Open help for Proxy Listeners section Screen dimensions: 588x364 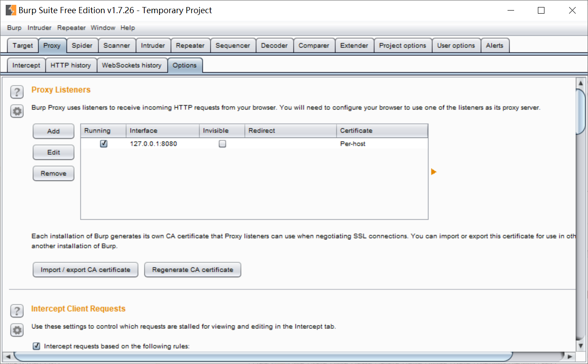(17, 92)
